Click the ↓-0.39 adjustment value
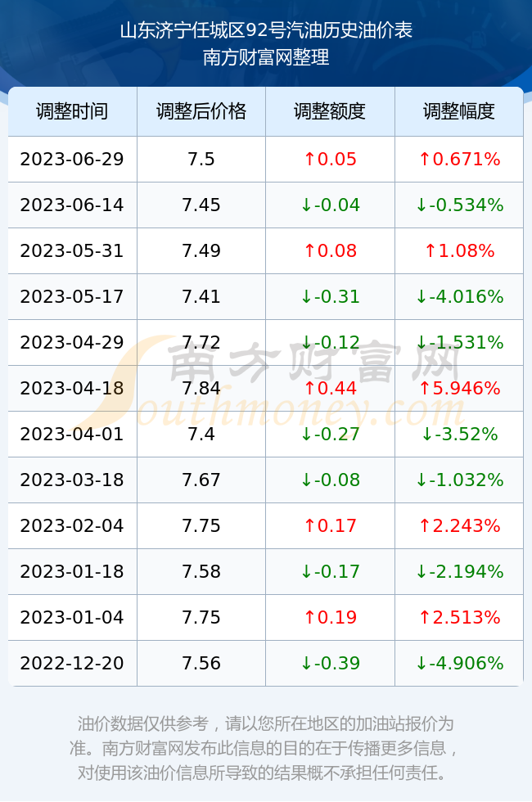The image size is (532, 802). [330, 664]
